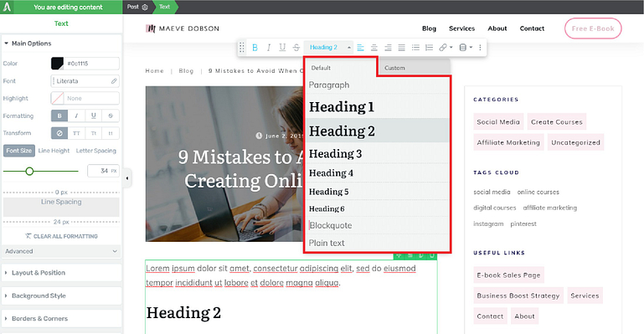644x334 pixels.
Task: Insert a numbered list
Action: pyautogui.click(x=430, y=48)
